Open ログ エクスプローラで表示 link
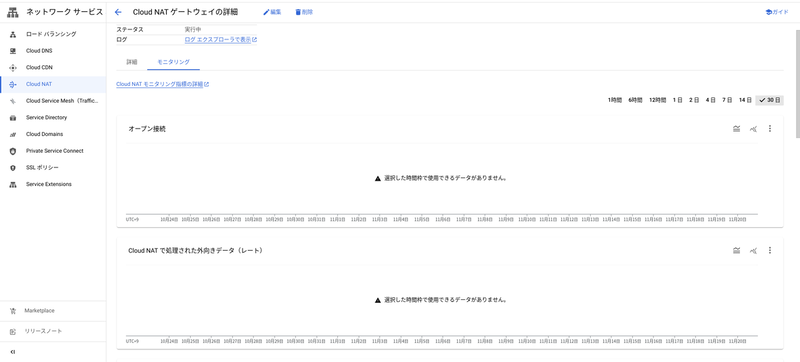 click(218, 39)
